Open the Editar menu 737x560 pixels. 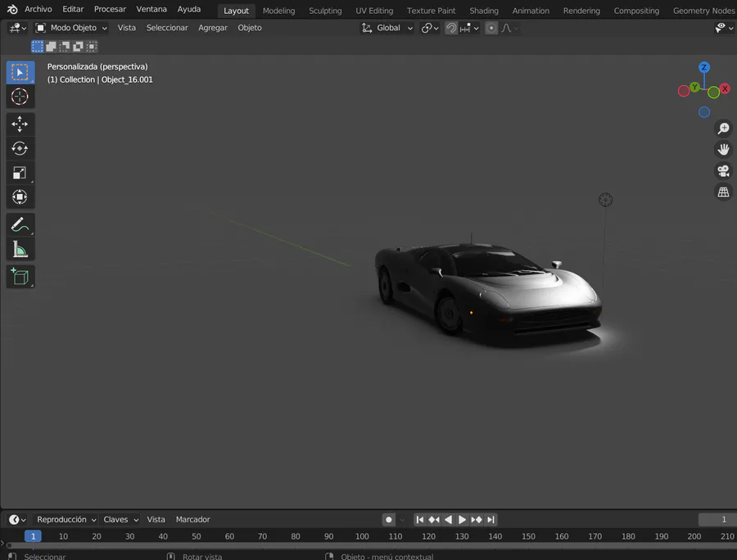point(73,9)
